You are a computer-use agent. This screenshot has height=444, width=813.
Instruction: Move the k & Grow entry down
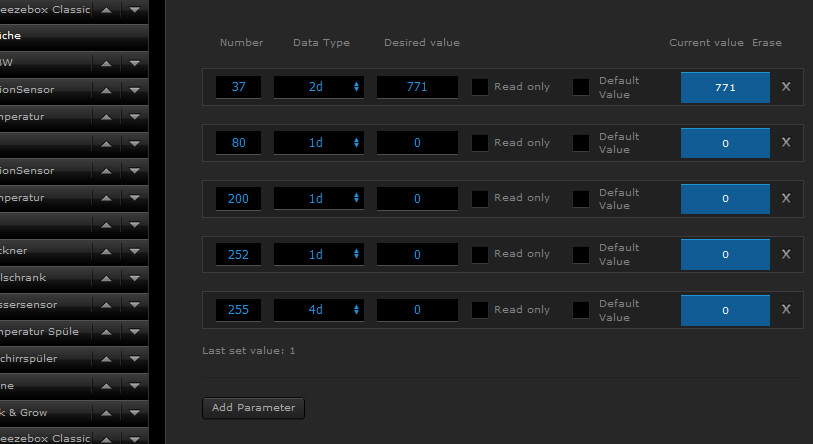click(x=135, y=413)
